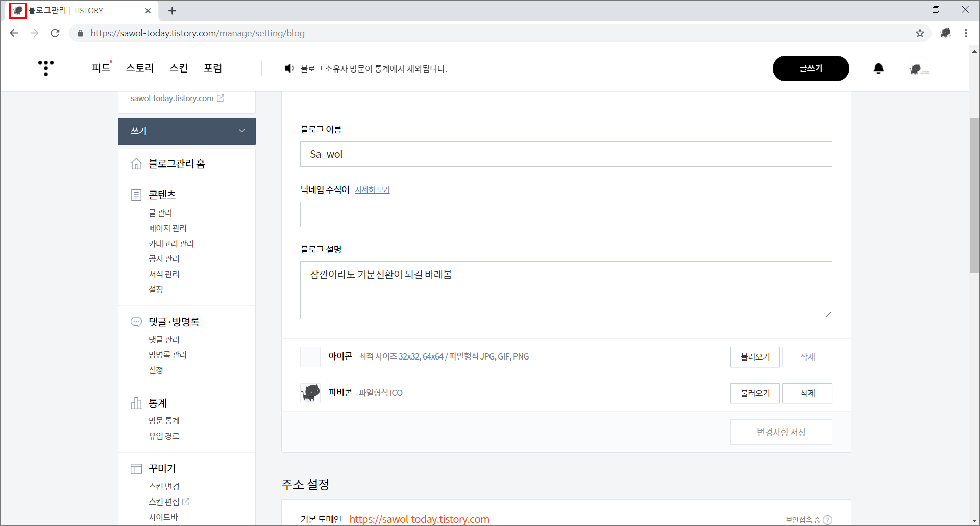This screenshot has width=980, height=526.
Task: Click the page vertical scrollbar thumb
Action: 974,196
